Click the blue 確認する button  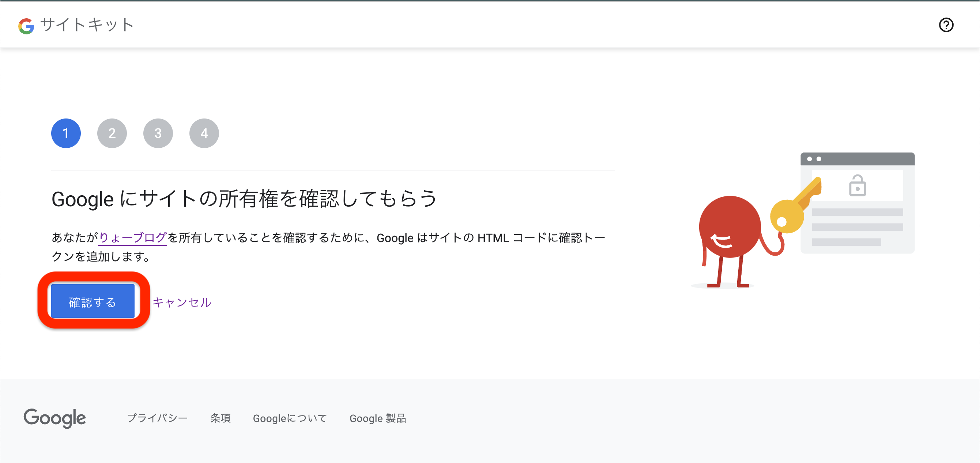(x=93, y=301)
